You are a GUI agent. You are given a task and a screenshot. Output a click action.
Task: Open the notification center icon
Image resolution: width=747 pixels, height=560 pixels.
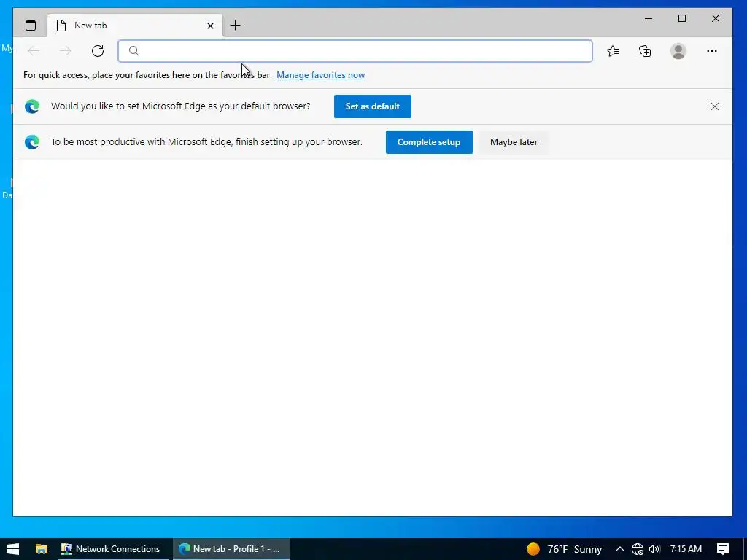click(x=723, y=549)
